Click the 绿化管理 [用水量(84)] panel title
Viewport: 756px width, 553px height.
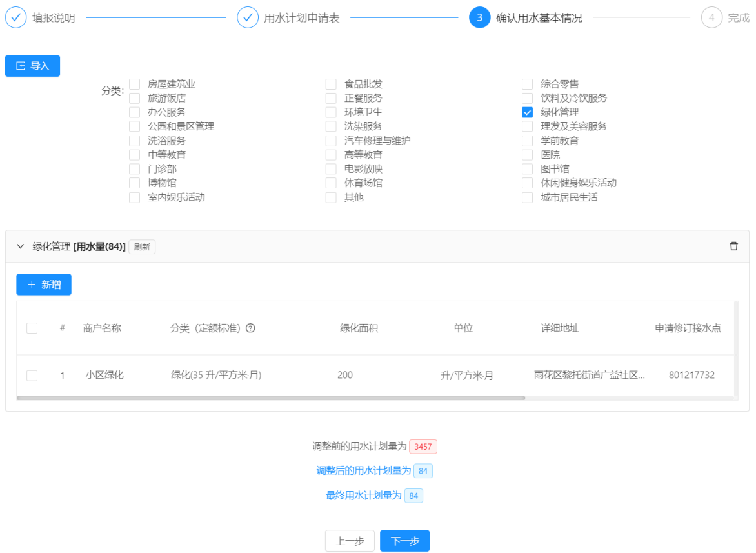[79, 246]
